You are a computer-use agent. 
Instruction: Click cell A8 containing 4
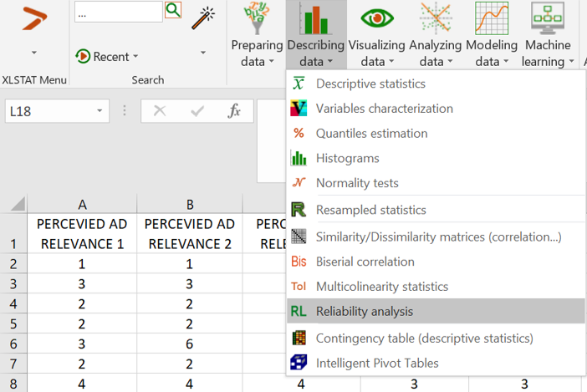tap(82, 384)
